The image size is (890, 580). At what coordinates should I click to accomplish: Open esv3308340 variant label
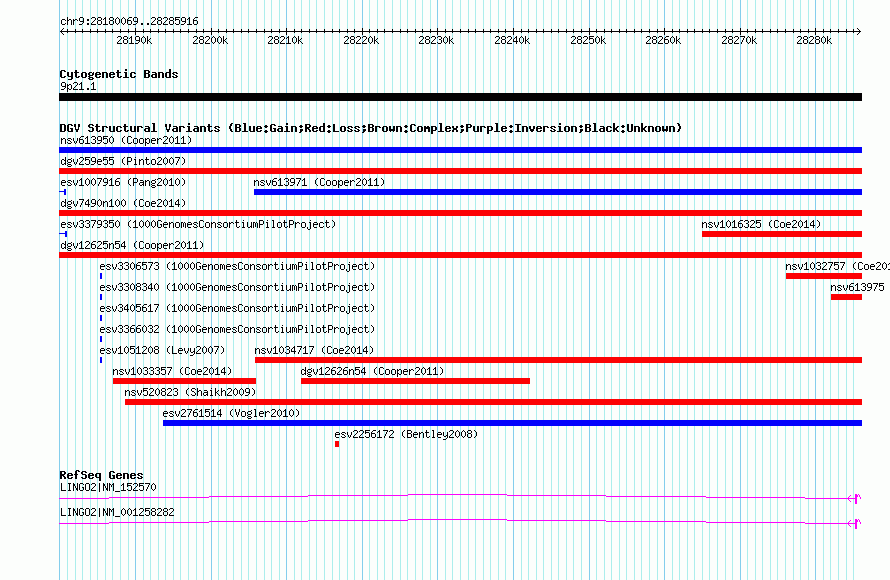[x=237, y=287]
